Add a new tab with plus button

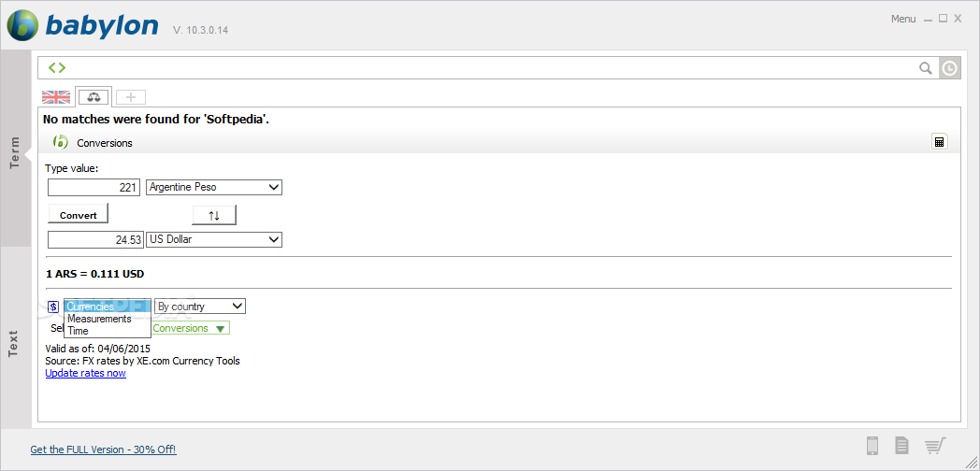[131, 97]
